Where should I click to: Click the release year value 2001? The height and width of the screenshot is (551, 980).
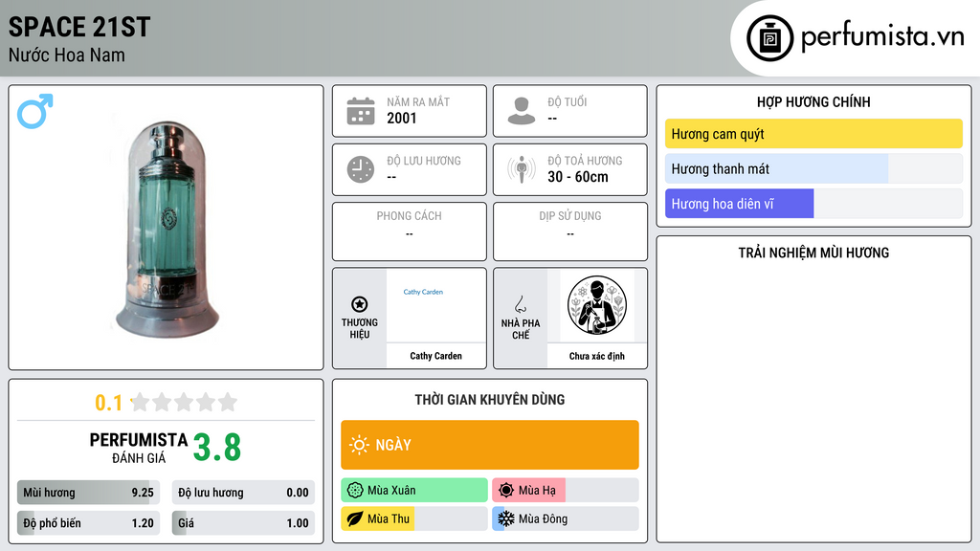click(401, 118)
